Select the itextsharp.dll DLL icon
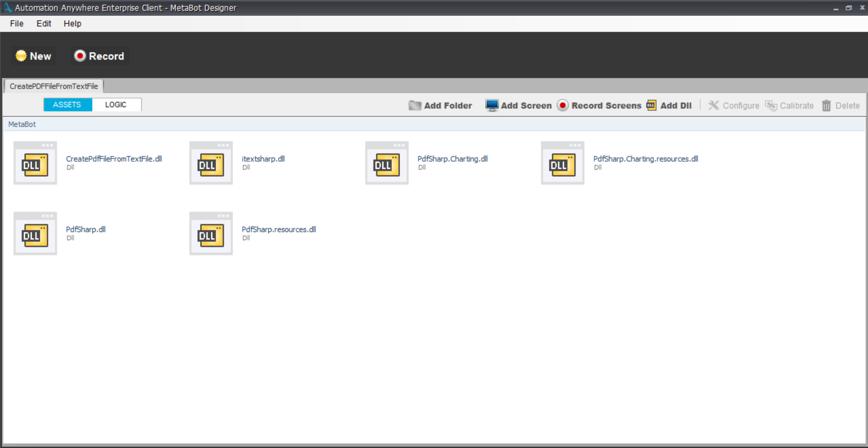Image resolution: width=868 pixels, height=448 pixels. [211, 163]
